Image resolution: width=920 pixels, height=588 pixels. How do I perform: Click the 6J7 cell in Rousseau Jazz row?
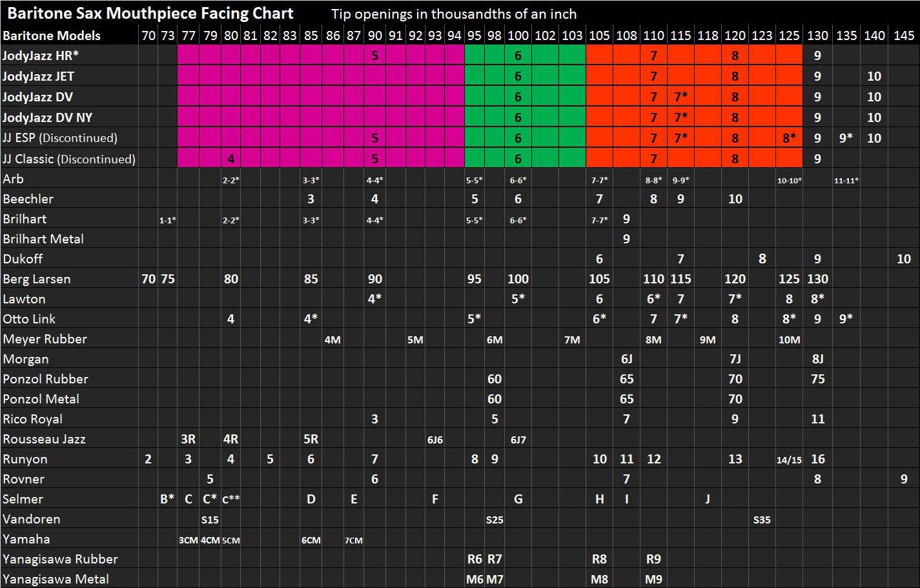coord(518,440)
